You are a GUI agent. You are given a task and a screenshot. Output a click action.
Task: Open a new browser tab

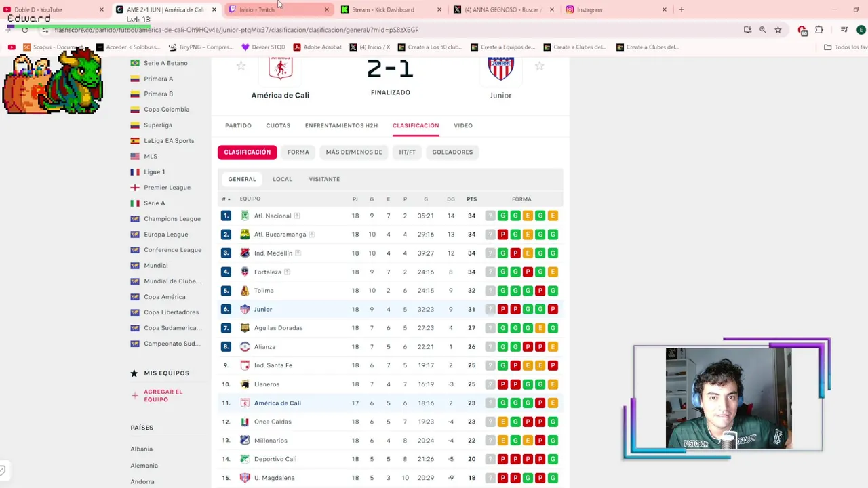click(682, 9)
